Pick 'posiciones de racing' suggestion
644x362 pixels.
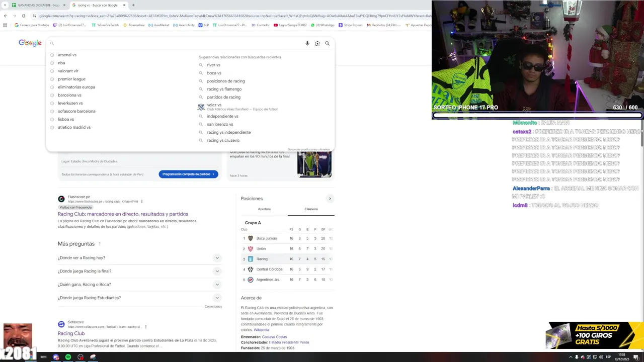click(x=225, y=81)
